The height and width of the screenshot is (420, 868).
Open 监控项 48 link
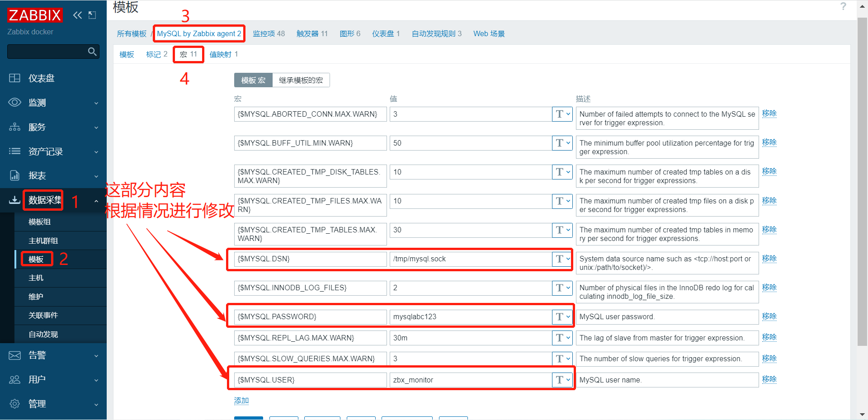click(x=269, y=34)
